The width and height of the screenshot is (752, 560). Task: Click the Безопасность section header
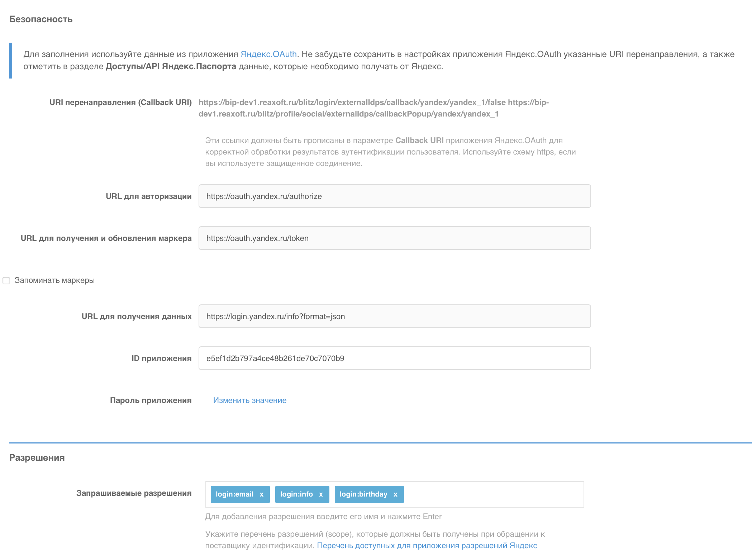click(x=41, y=19)
